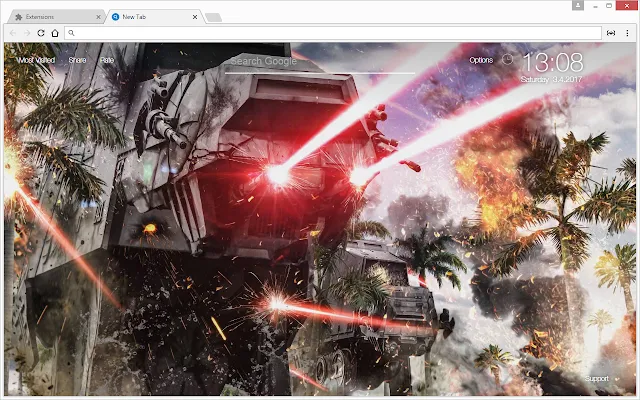
Task: Open the Chrome three-dot menu
Action: 627,33
